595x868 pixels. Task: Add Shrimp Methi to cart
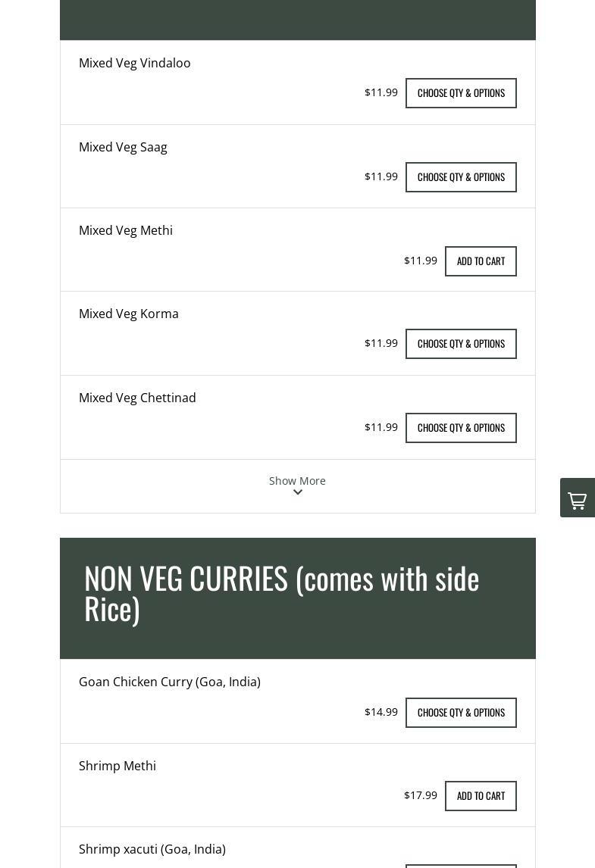coord(481,796)
